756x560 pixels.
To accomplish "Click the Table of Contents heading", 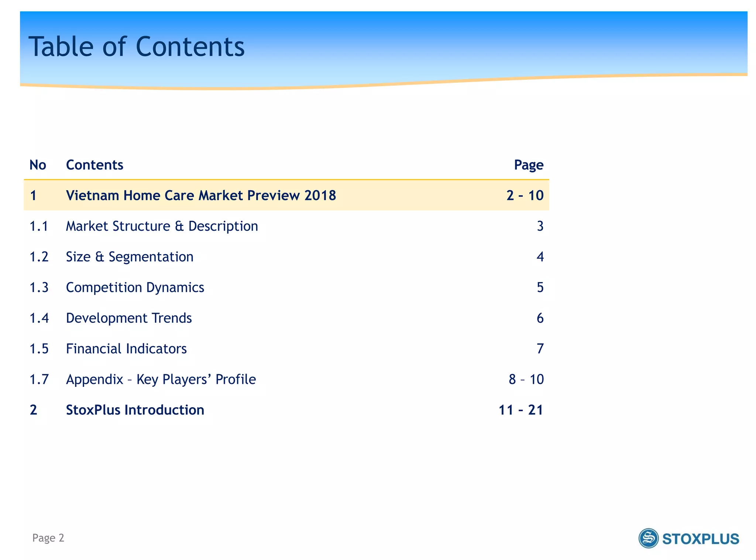I will (x=137, y=47).
